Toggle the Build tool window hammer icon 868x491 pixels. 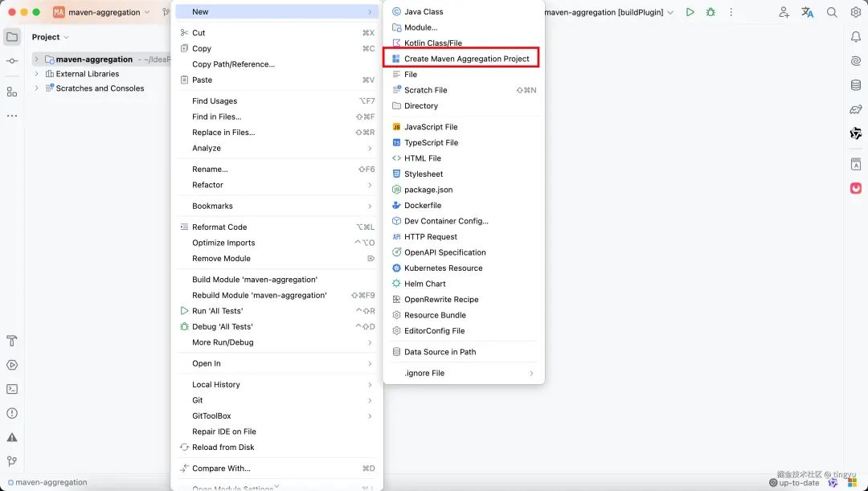[12, 341]
